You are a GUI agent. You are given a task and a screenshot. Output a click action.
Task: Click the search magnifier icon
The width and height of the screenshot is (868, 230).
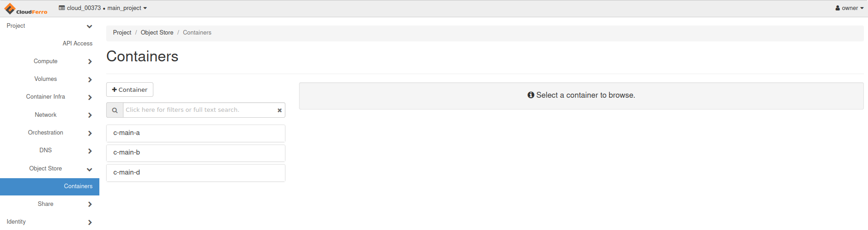(115, 110)
